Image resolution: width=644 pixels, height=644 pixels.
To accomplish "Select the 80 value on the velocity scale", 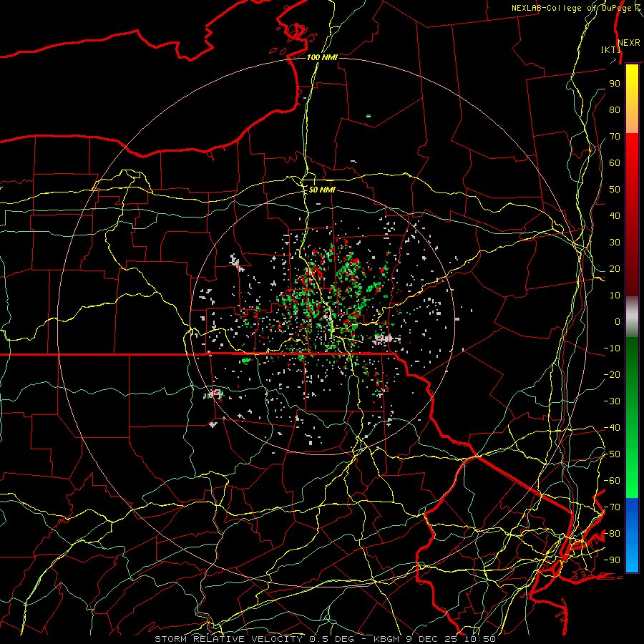I will coord(615,109).
